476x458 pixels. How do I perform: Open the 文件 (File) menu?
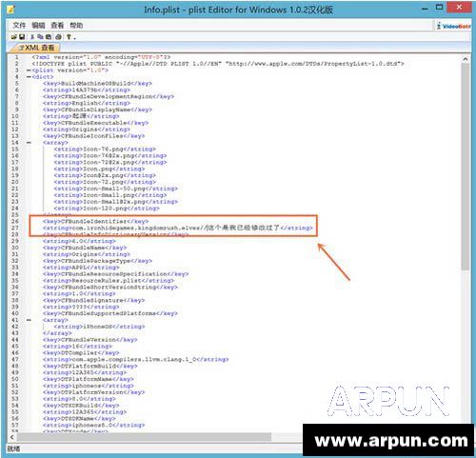pyautogui.click(x=19, y=26)
